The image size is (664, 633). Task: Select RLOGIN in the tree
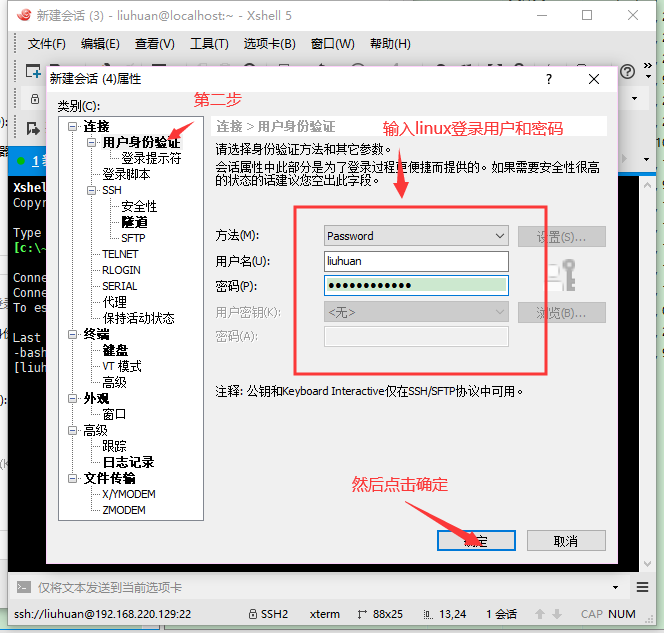pyautogui.click(x=121, y=270)
